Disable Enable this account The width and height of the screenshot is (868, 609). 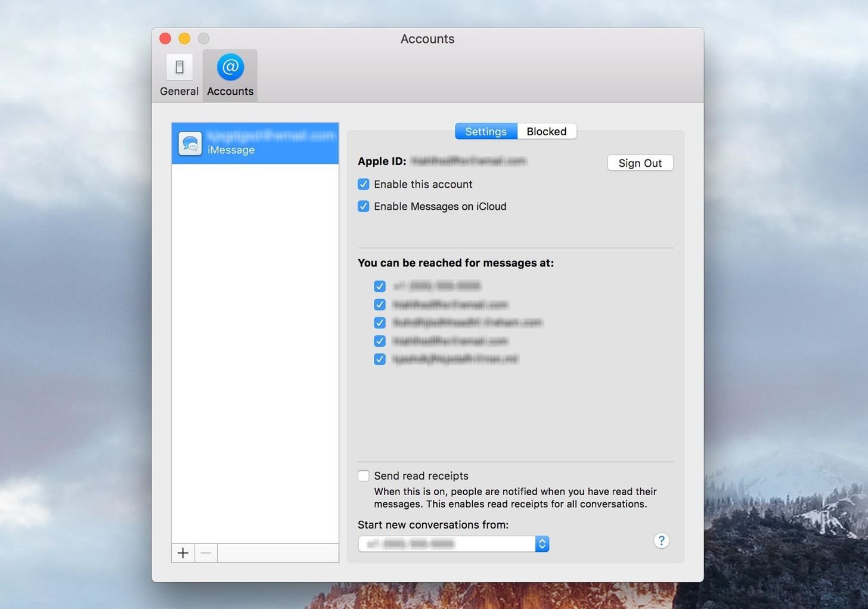click(364, 184)
